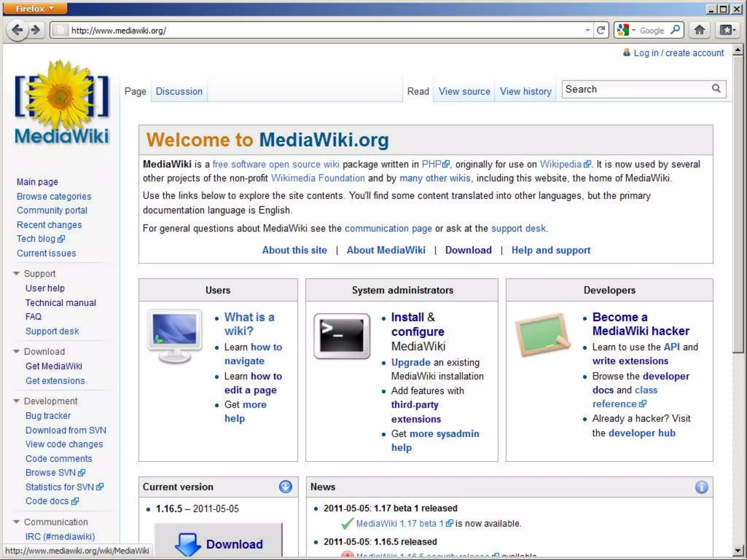Click the Google search engine logo icon

623,30
